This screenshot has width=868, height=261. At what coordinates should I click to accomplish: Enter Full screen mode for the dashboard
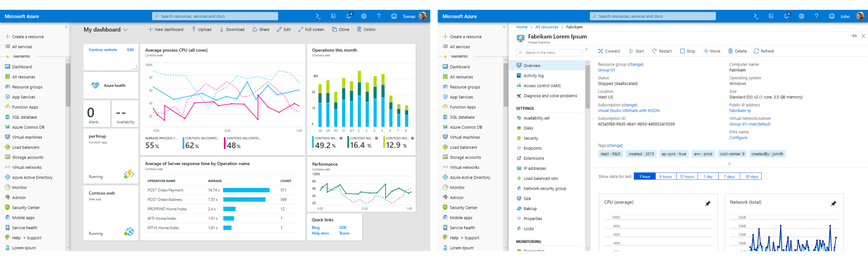(x=311, y=29)
